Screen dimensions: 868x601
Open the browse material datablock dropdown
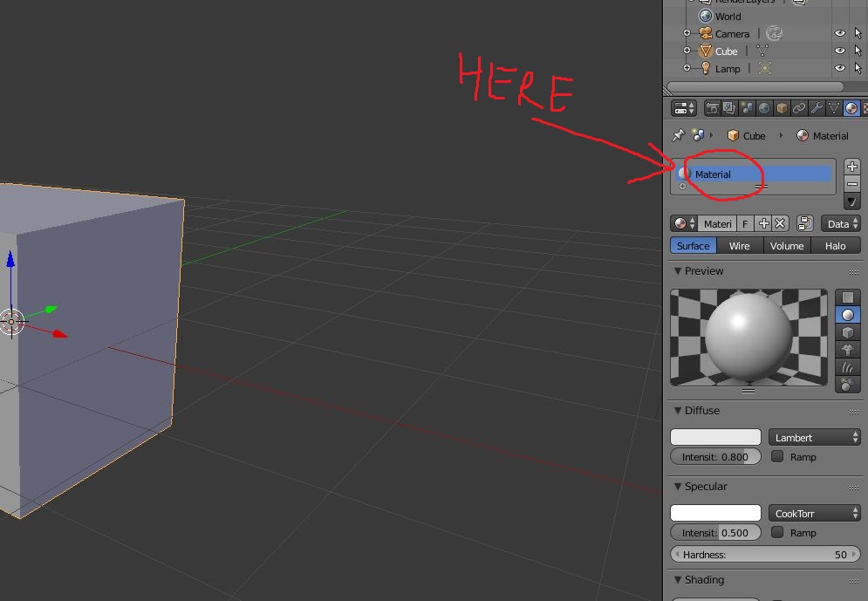(x=684, y=223)
